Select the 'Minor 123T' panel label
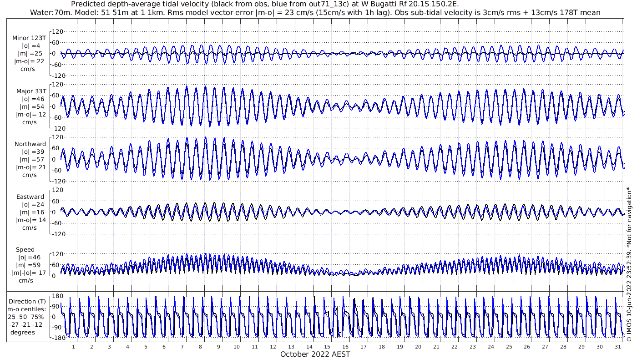The image size is (637, 364). (x=29, y=38)
